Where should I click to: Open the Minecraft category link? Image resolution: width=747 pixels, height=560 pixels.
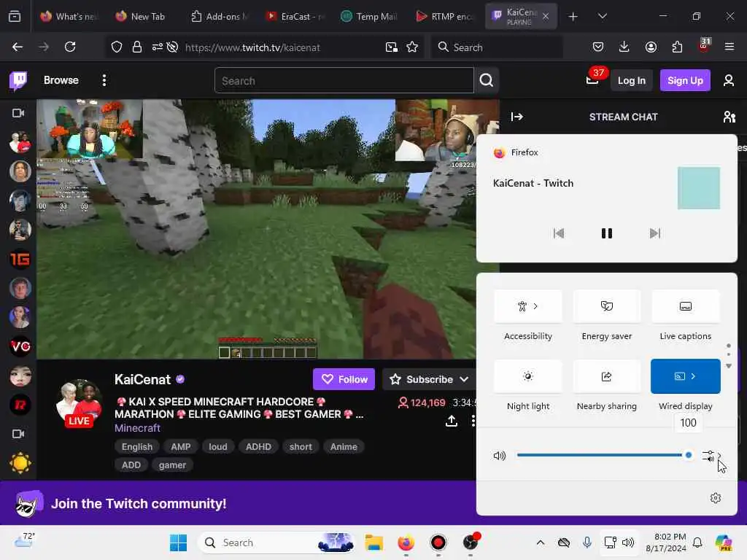pyautogui.click(x=137, y=428)
